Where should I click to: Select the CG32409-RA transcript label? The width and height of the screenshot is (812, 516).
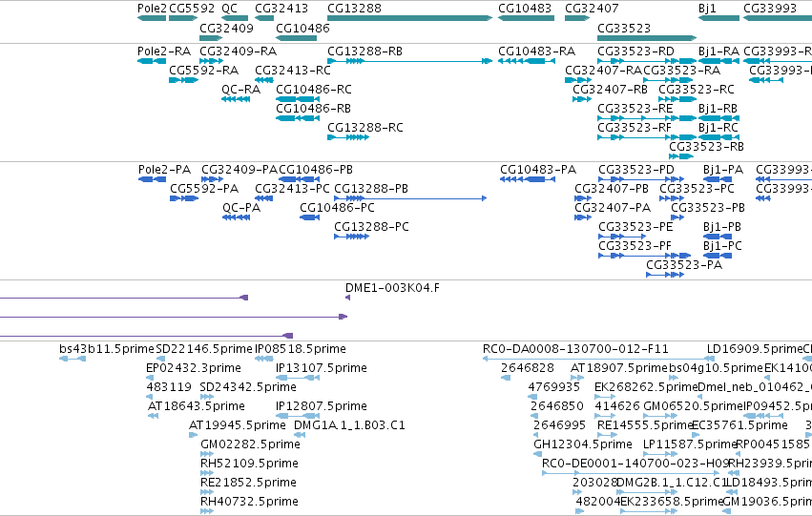pyautogui.click(x=239, y=52)
